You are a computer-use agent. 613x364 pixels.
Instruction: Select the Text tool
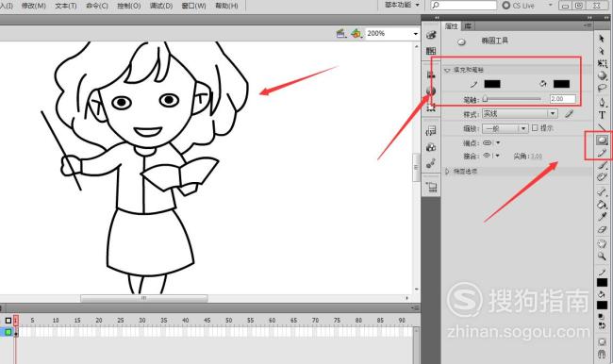pos(602,115)
